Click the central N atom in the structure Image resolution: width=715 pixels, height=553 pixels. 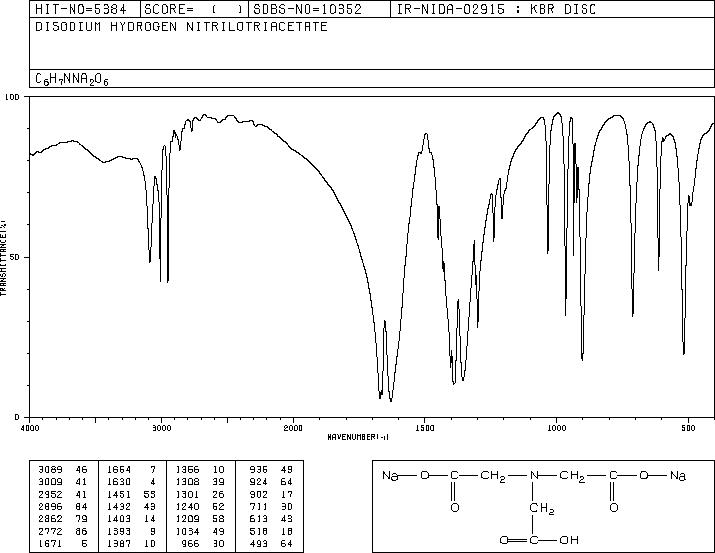point(534,475)
